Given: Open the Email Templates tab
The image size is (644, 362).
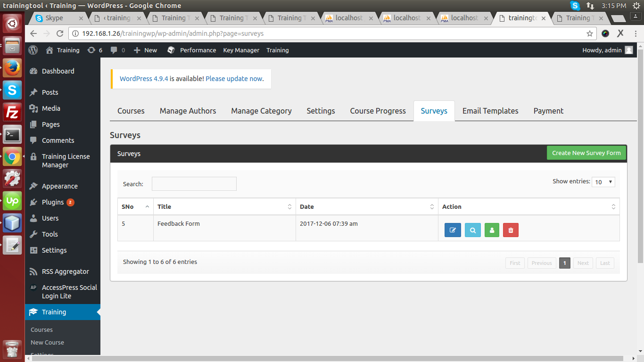Looking at the screenshot, I should [490, 111].
